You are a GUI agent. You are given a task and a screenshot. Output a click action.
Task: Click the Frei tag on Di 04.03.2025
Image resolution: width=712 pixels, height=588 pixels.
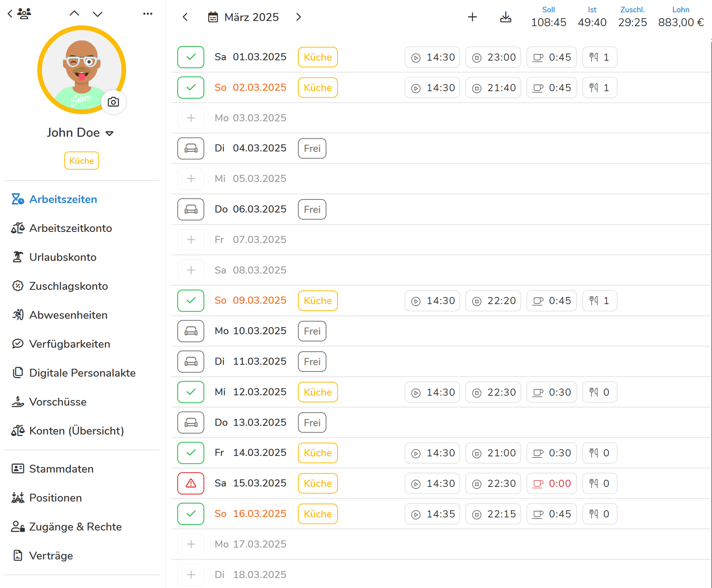[x=312, y=148]
